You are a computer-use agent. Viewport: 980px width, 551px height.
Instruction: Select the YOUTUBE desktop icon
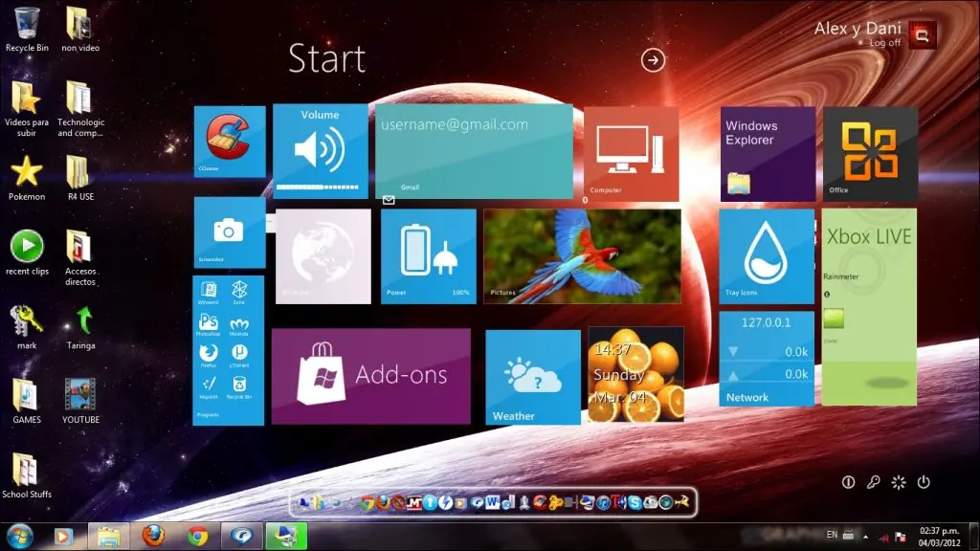(x=80, y=401)
